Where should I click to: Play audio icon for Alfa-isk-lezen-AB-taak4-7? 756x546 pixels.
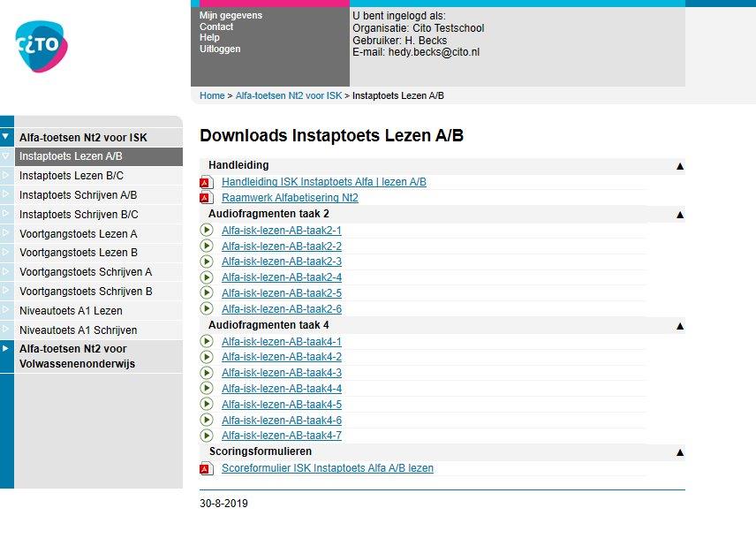[x=207, y=436]
